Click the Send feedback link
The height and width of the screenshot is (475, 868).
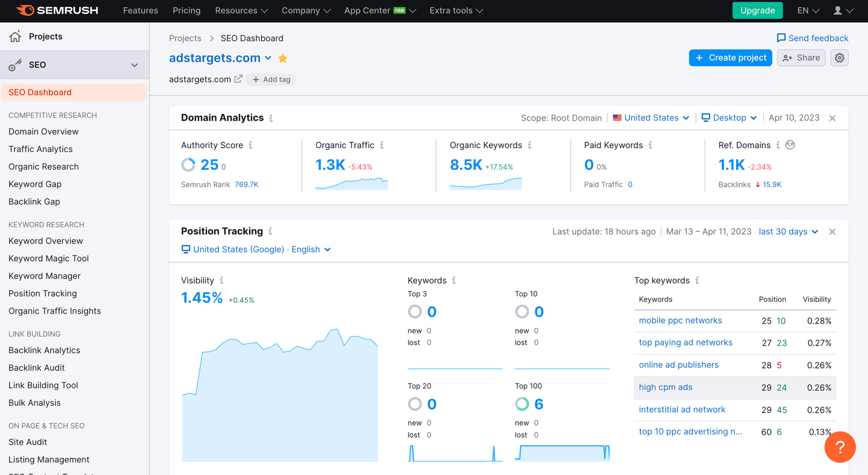coord(812,38)
